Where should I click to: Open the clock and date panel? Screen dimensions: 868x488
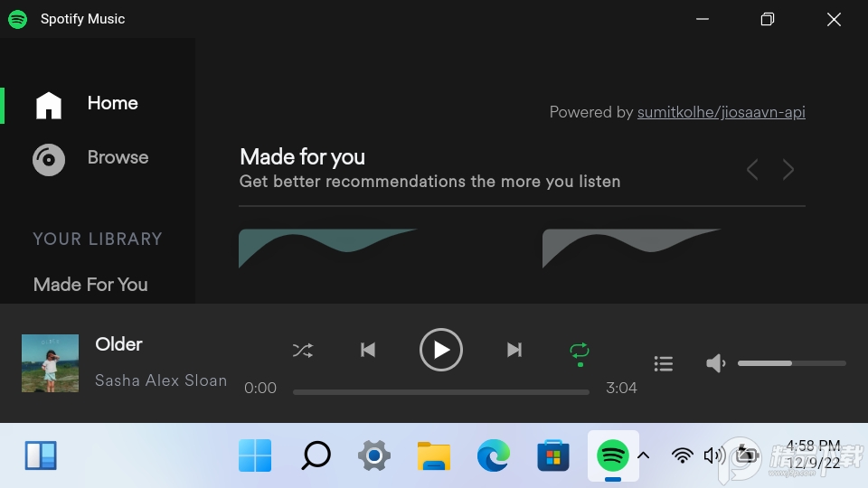point(813,455)
